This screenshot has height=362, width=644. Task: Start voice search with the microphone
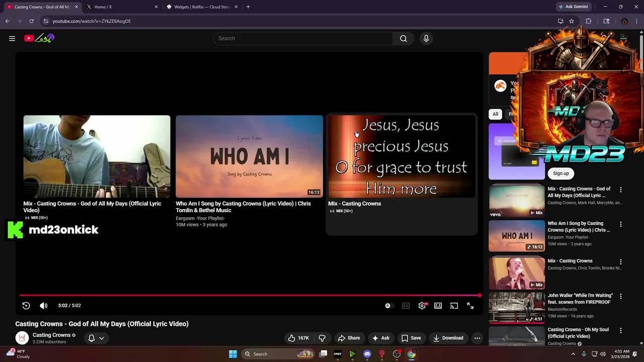(x=426, y=38)
